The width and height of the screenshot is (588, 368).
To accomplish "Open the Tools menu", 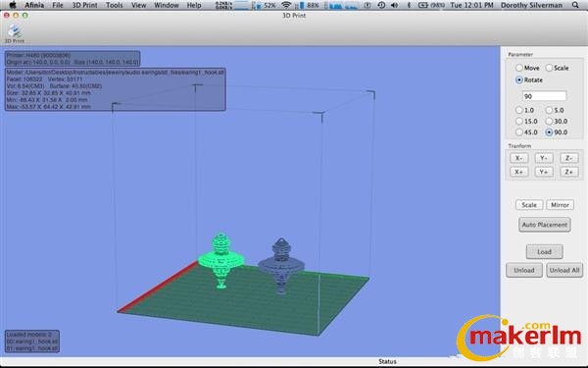I will tap(114, 5).
